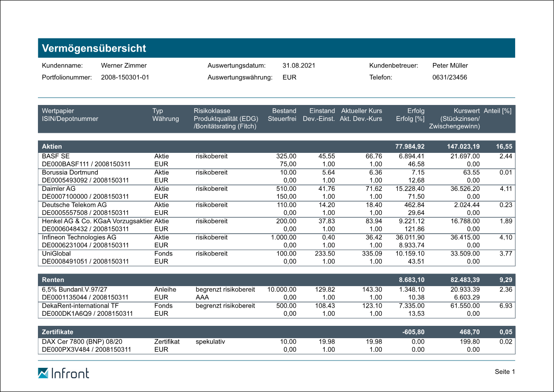Select the Zertifikate section header row

coord(276,332)
